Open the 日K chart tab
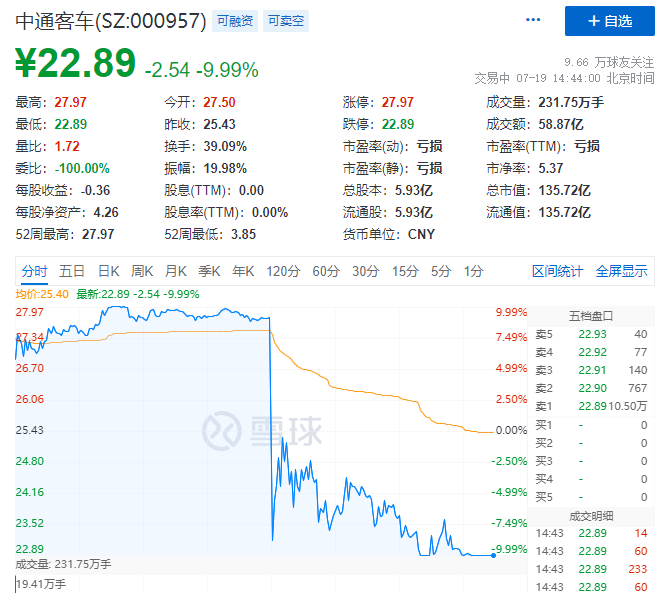This screenshot has height=593, width=668. [x=108, y=271]
